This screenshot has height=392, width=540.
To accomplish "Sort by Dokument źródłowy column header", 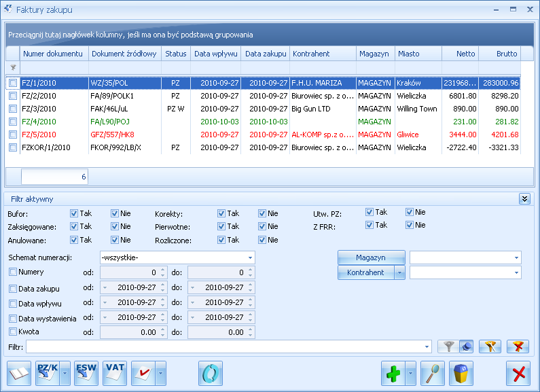I will coord(125,54).
